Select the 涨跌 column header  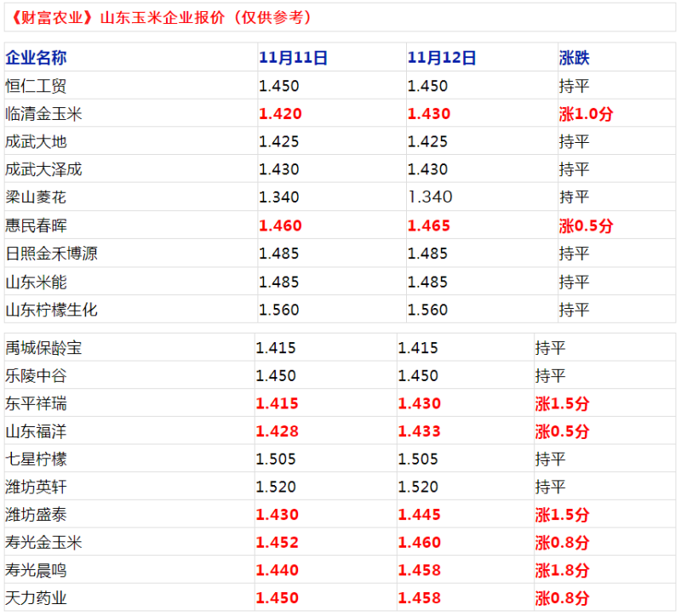pos(574,58)
